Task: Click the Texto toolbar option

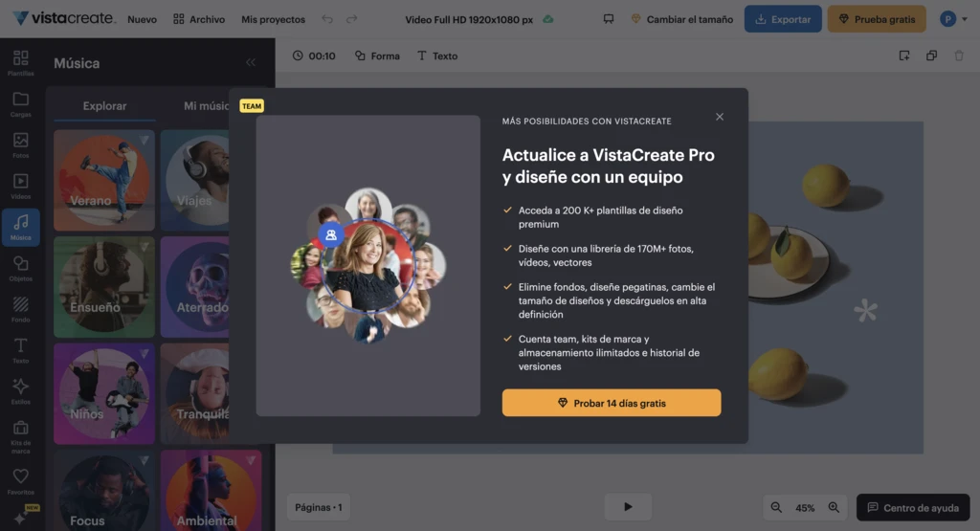Action: pos(437,55)
